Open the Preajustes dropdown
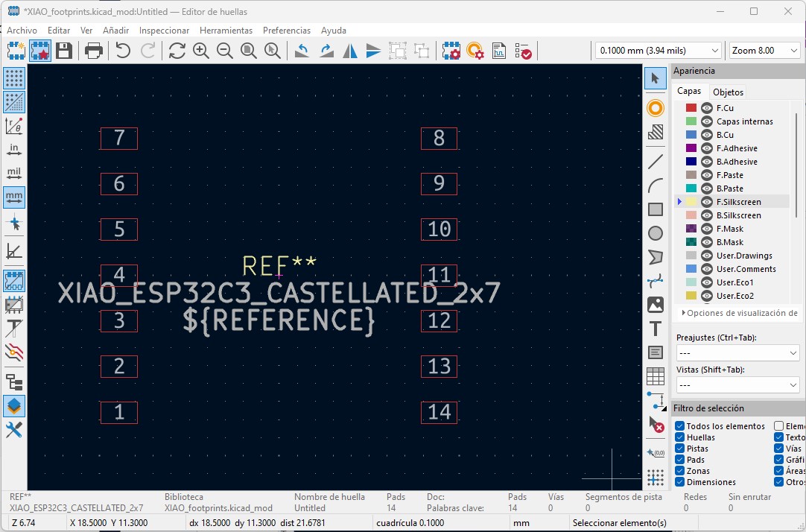This screenshot has height=532, width=806. [x=737, y=353]
